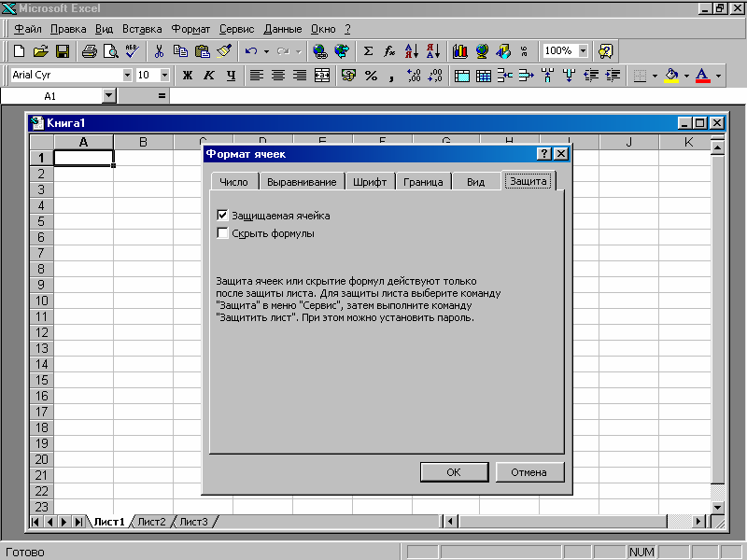Screen dimensions: 747x560
Task: Switch to the Вид tab in dialog
Action: (x=475, y=182)
